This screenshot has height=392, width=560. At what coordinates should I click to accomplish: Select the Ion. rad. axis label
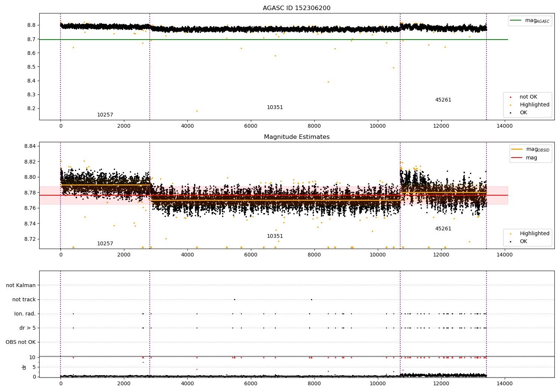(x=25, y=314)
